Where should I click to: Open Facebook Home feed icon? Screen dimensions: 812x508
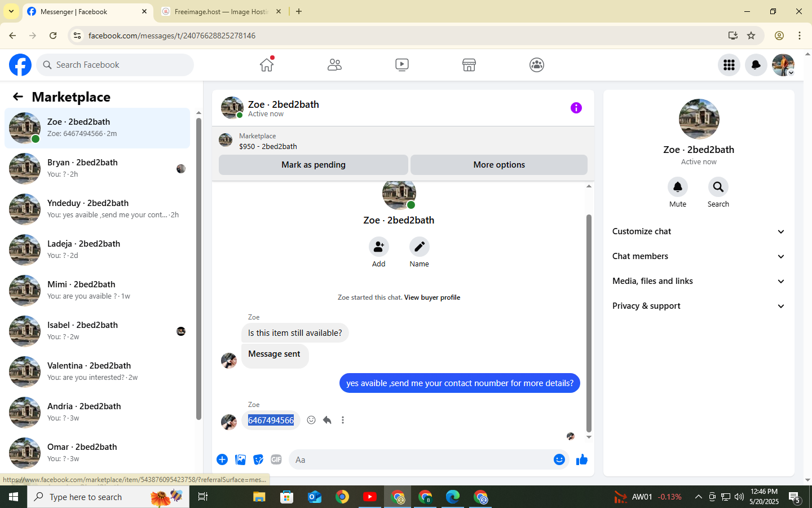(x=267, y=65)
